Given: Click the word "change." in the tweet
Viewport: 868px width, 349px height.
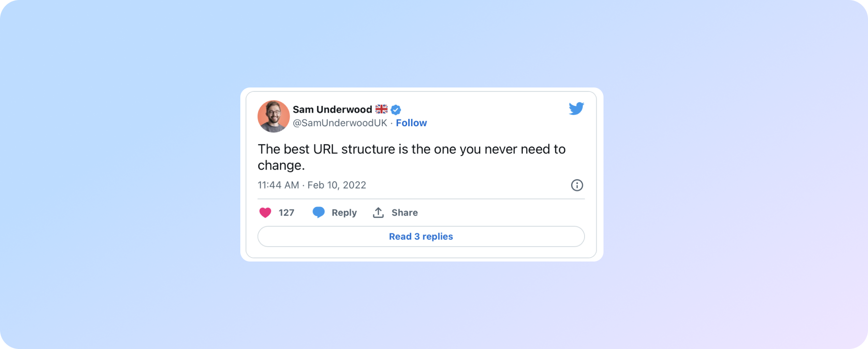Looking at the screenshot, I should pyautogui.click(x=281, y=165).
